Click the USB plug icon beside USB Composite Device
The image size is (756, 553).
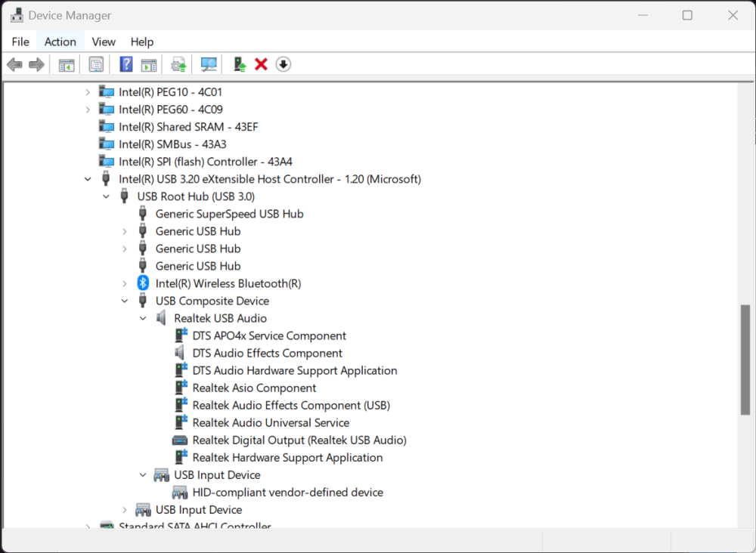coord(143,301)
